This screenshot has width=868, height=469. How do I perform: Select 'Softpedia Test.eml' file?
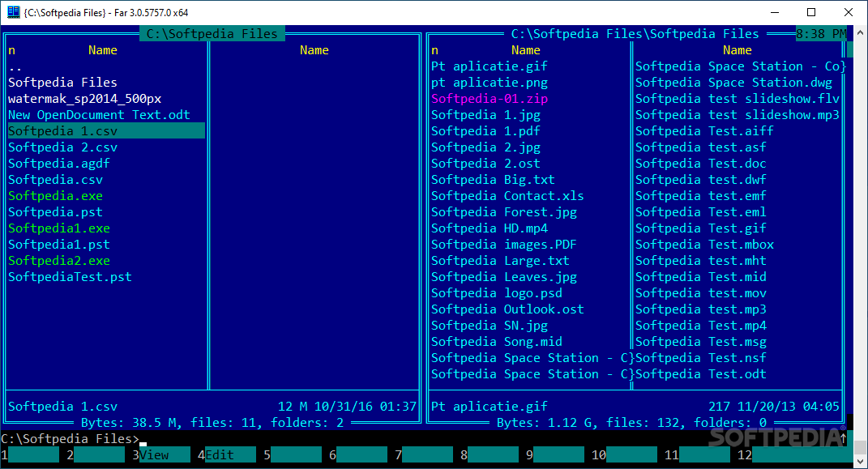[701, 212]
